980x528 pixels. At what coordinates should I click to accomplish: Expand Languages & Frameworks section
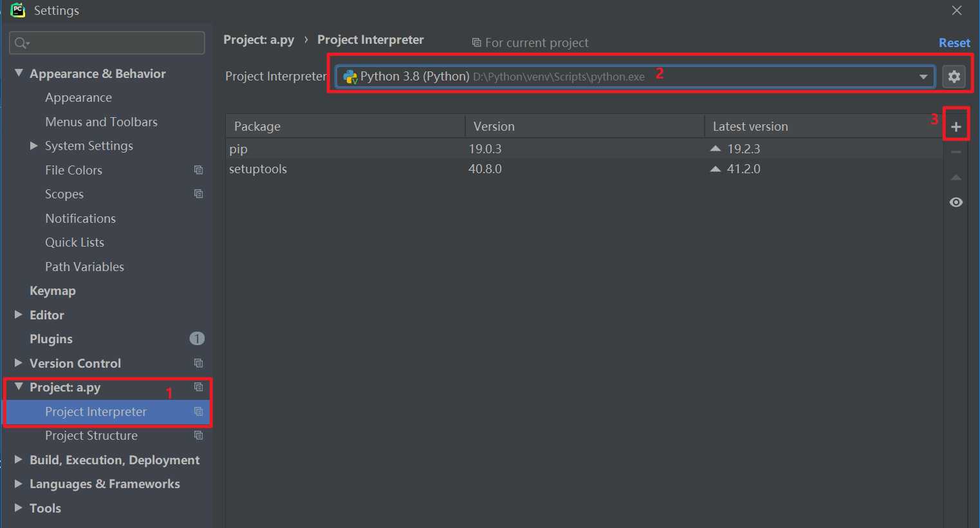coord(18,483)
